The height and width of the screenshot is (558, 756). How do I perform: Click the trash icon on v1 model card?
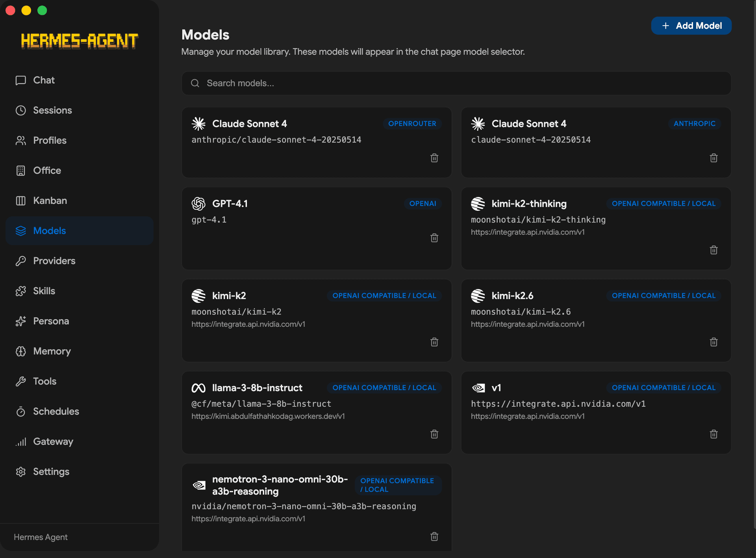tap(713, 434)
